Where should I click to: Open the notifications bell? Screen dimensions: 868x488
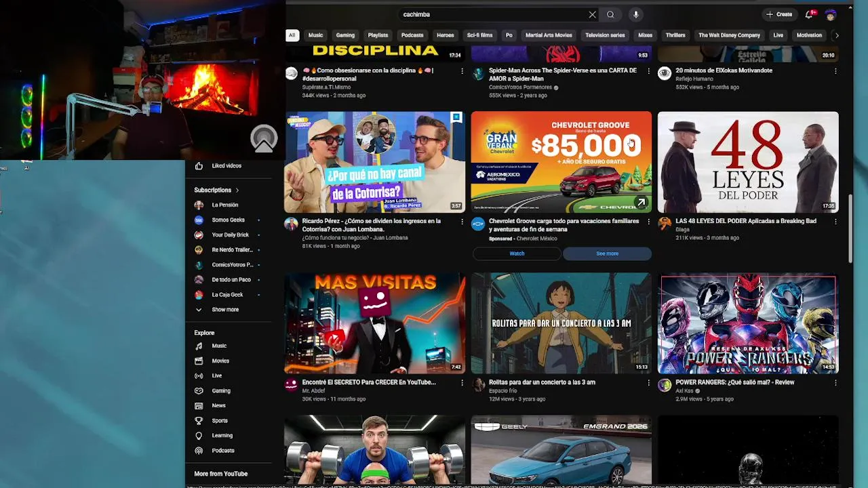809,14
